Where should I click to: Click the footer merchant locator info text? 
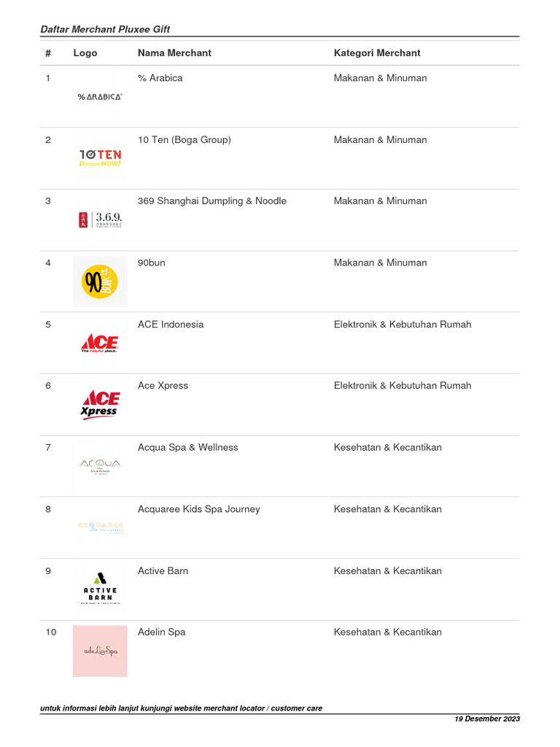pos(181,708)
